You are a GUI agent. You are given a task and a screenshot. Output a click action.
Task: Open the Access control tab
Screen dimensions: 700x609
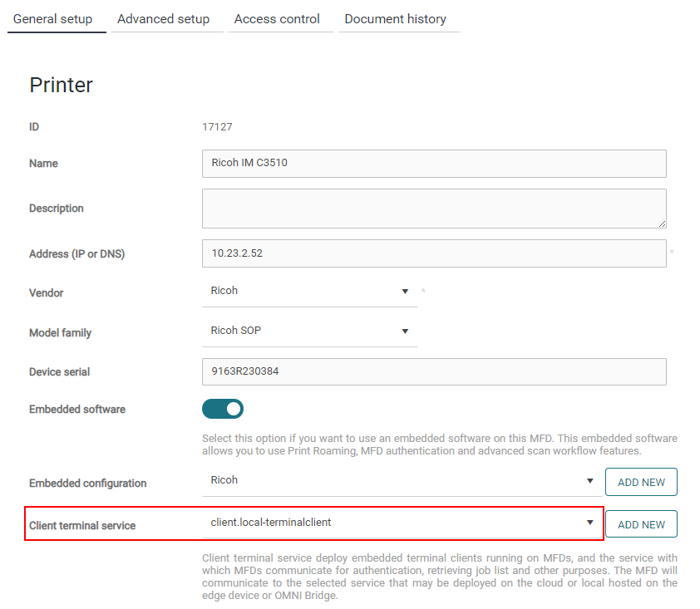(x=277, y=19)
